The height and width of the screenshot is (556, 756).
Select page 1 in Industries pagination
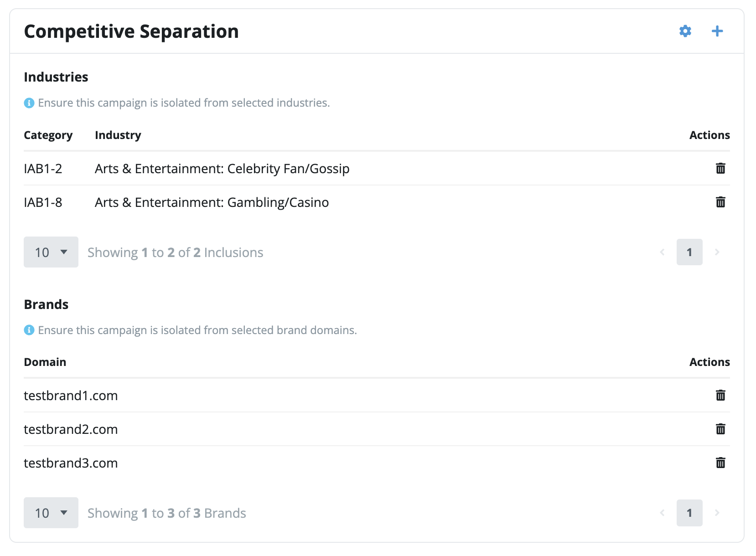click(x=689, y=252)
